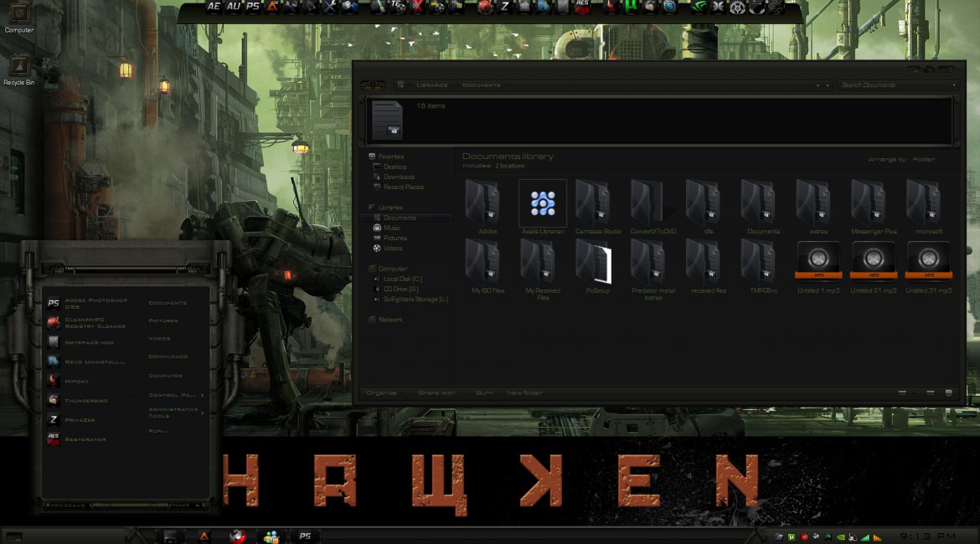The height and width of the screenshot is (544, 980).
Task: Open the Photoshop icon in the top dock
Action: (x=252, y=7)
